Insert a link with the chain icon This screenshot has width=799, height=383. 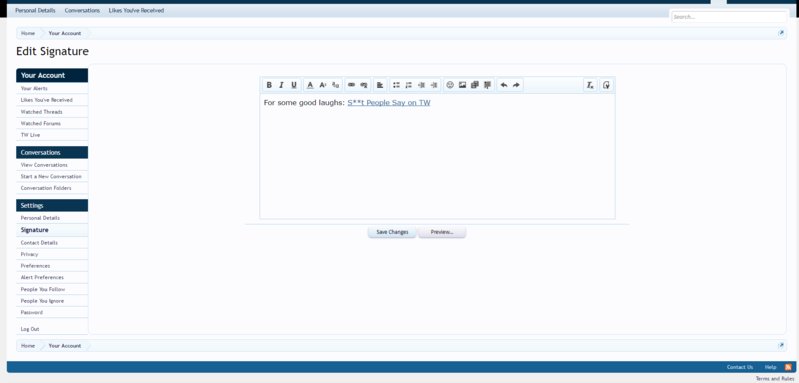[x=351, y=85]
